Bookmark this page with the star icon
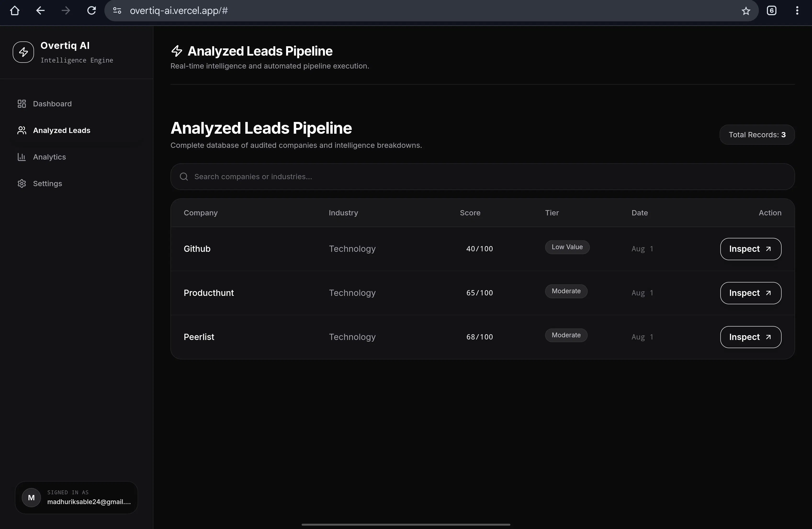This screenshot has height=529, width=812. [746, 11]
